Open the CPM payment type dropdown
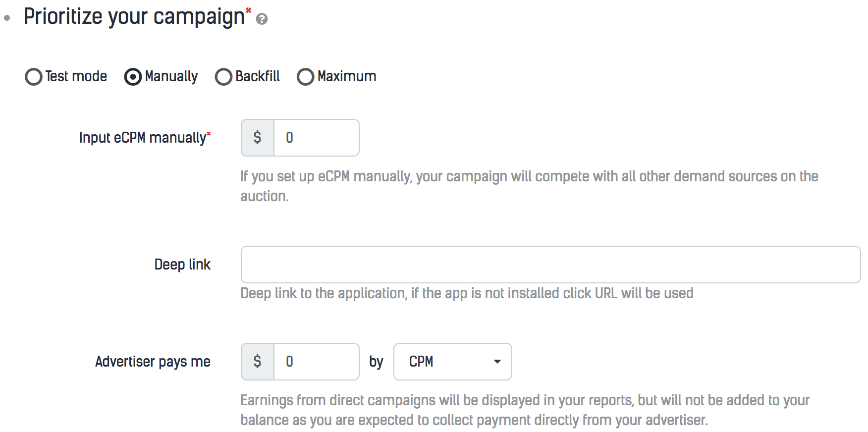868x432 pixels. 452,362
